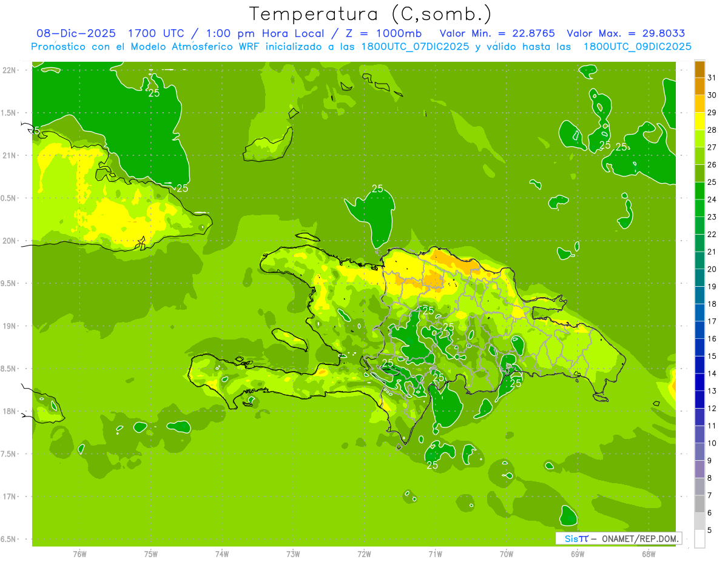Click the 29 label on the color scale
Screen dimensions: 728x562
712,112
